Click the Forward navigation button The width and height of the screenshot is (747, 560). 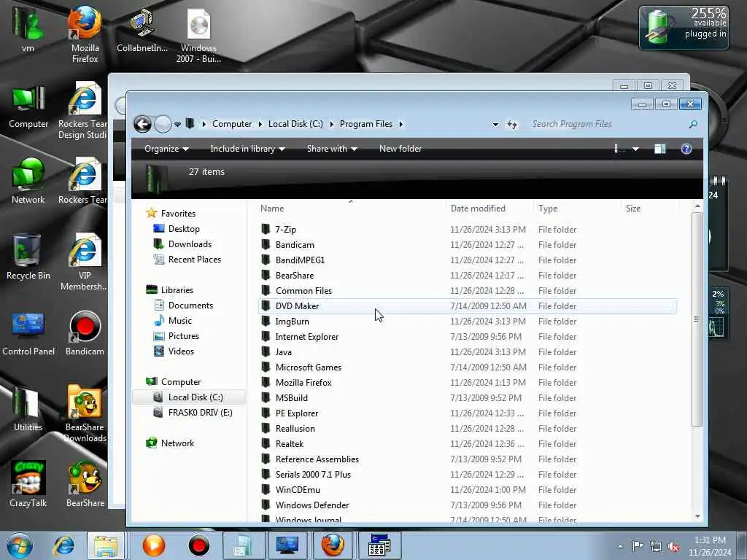pos(163,124)
